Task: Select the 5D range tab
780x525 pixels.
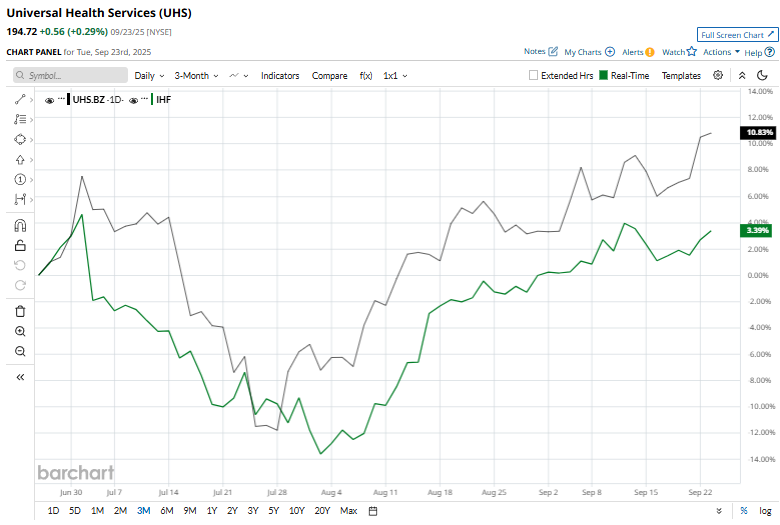Action: click(75, 511)
